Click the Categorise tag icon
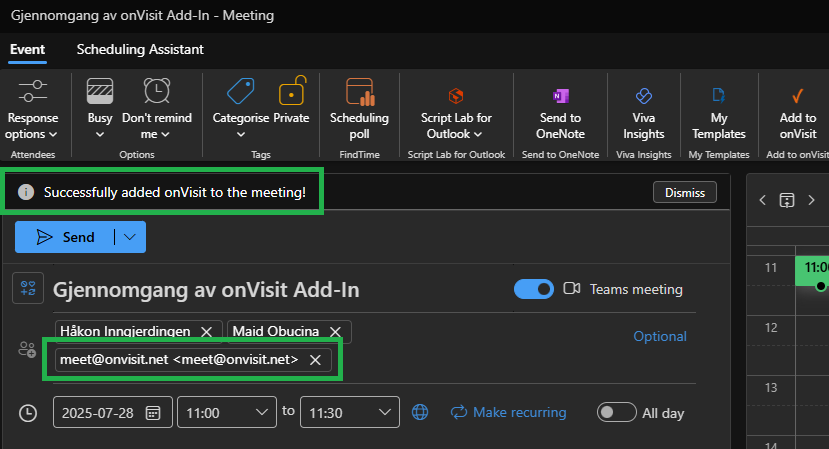The image size is (829, 449). [x=241, y=91]
